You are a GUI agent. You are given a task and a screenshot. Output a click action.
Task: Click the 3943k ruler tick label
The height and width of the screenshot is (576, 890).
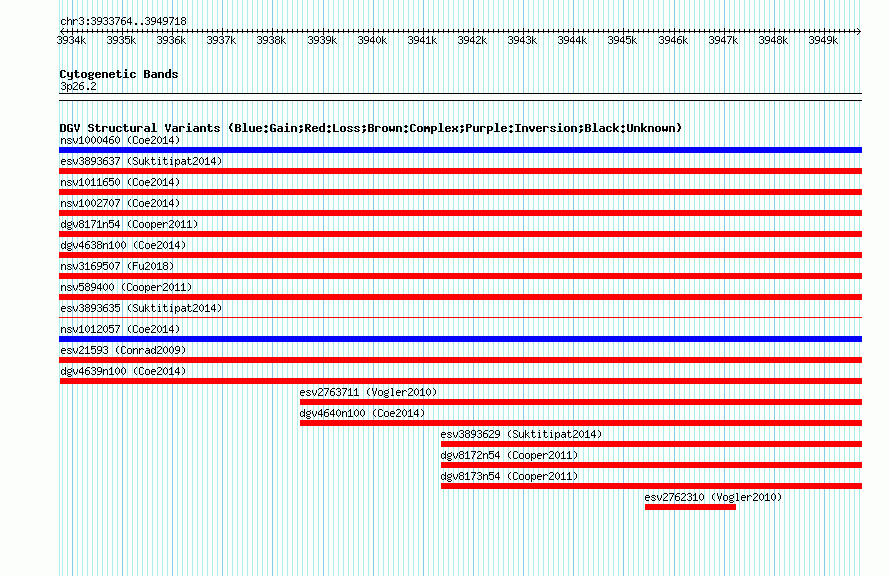point(522,40)
